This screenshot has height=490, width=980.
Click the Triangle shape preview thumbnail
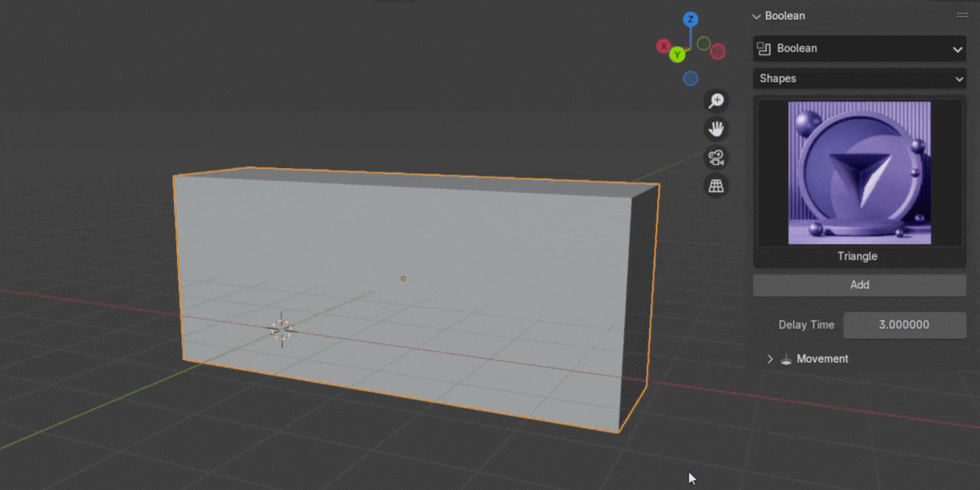click(x=859, y=172)
